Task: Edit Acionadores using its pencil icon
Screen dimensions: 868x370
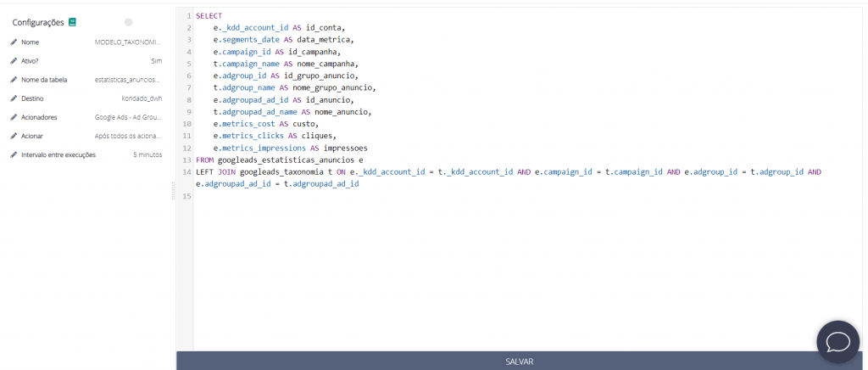Action: pos(14,117)
